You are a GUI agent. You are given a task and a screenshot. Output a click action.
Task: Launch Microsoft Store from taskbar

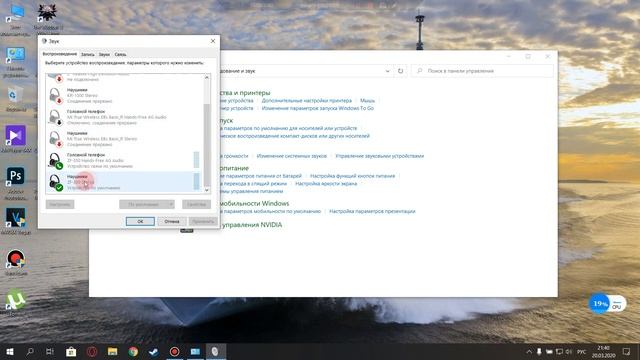pyautogui.click(x=71, y=351)
